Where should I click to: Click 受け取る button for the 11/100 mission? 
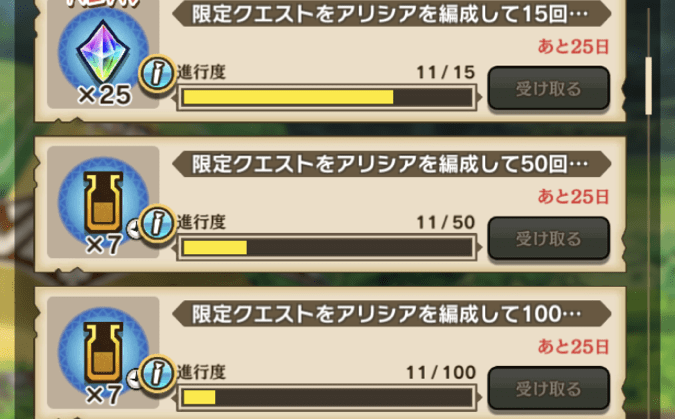[x=548, y=388]
